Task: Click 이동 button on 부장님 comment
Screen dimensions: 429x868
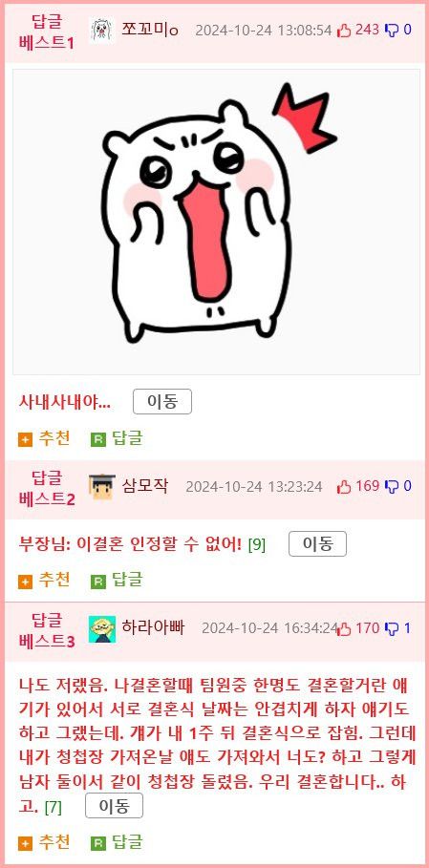Action: [318, 544]
